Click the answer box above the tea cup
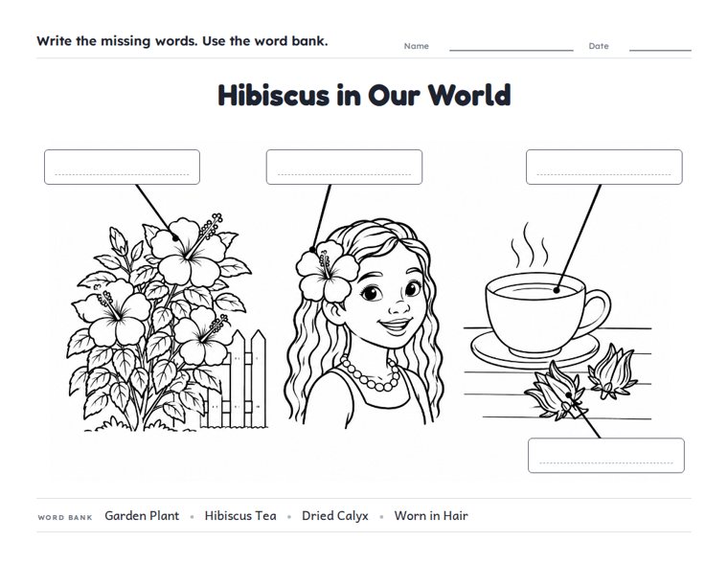This screenshot has height=562, width=728. [x=604, y=168]
